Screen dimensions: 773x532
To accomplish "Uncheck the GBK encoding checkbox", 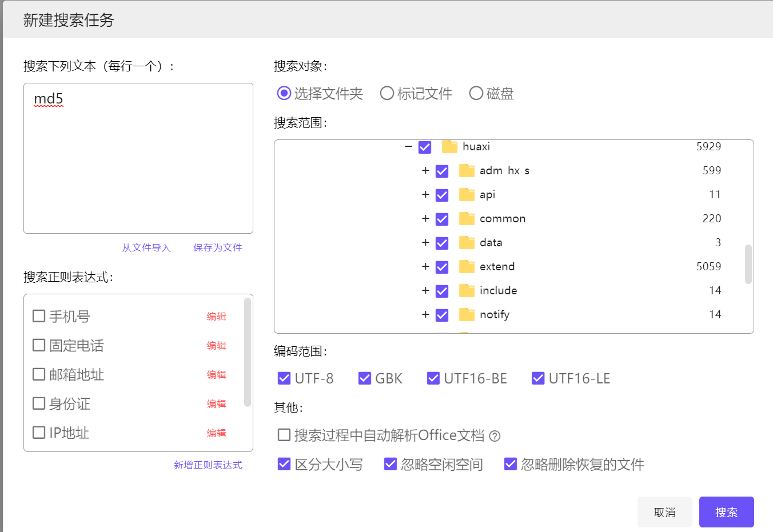I will pyautogui.click(x=365, y=378).
